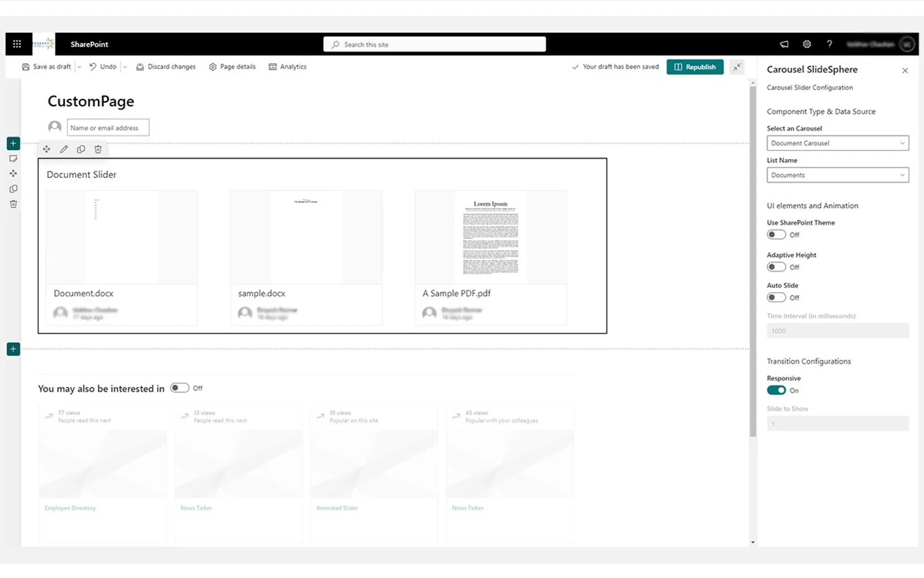Viewport: 924px width, 578px height.
Task: Enable the Auto Slide switch
Action: point(776,298)
